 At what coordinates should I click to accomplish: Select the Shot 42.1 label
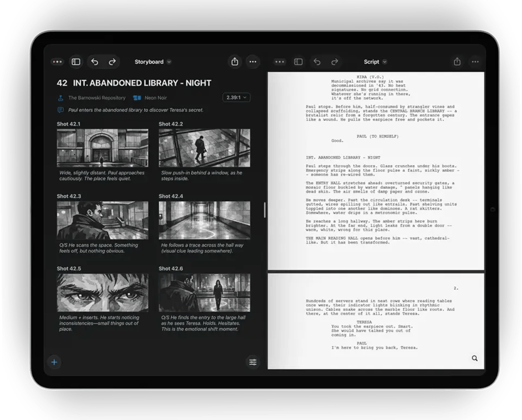(69, 124)
